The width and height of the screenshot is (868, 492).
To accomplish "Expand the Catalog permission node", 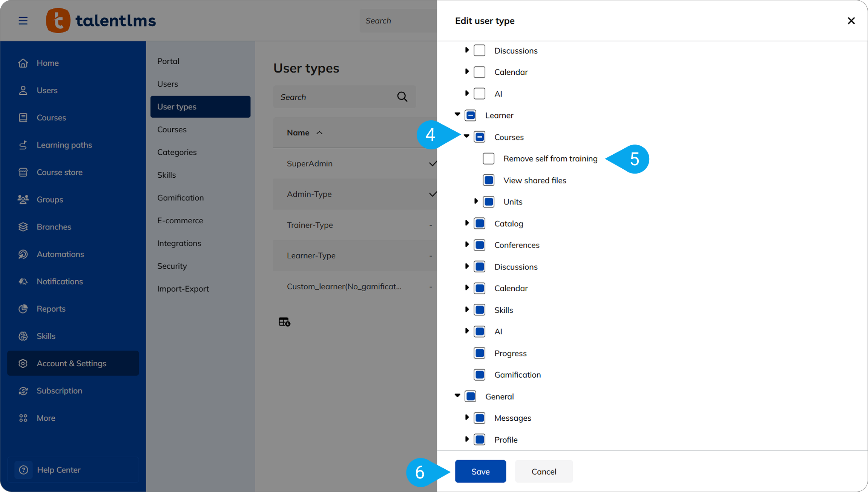I will (467, 223).
